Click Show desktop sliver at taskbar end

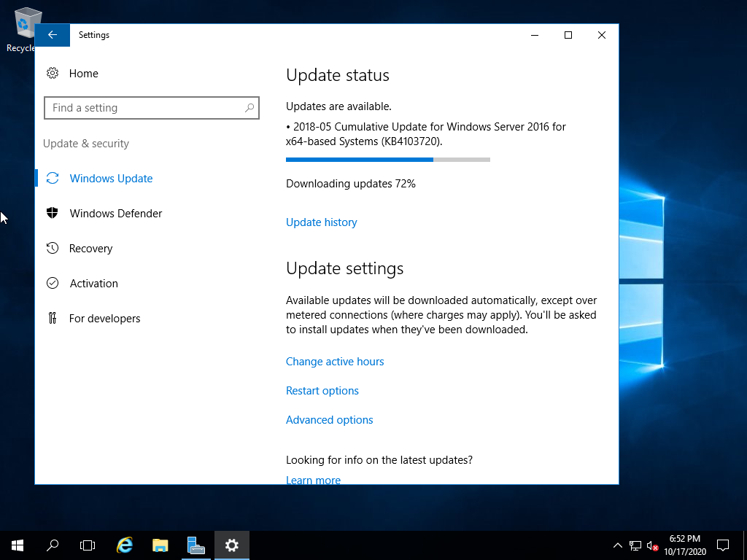745,545
